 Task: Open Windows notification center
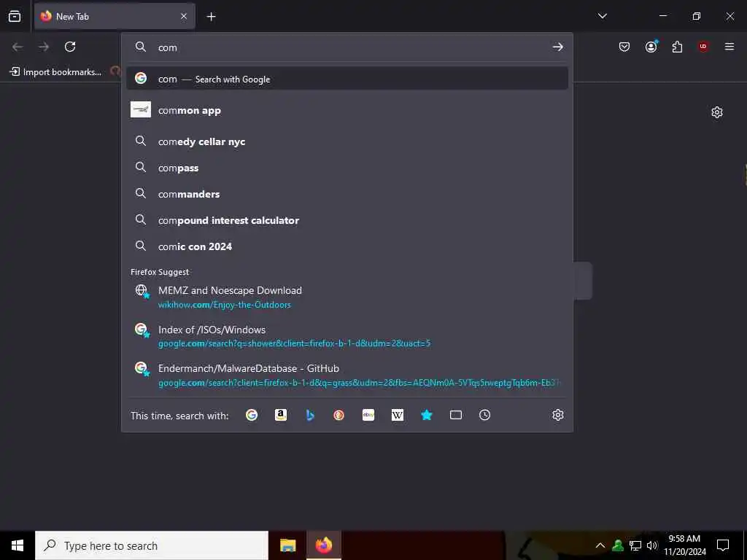(723, 545)
